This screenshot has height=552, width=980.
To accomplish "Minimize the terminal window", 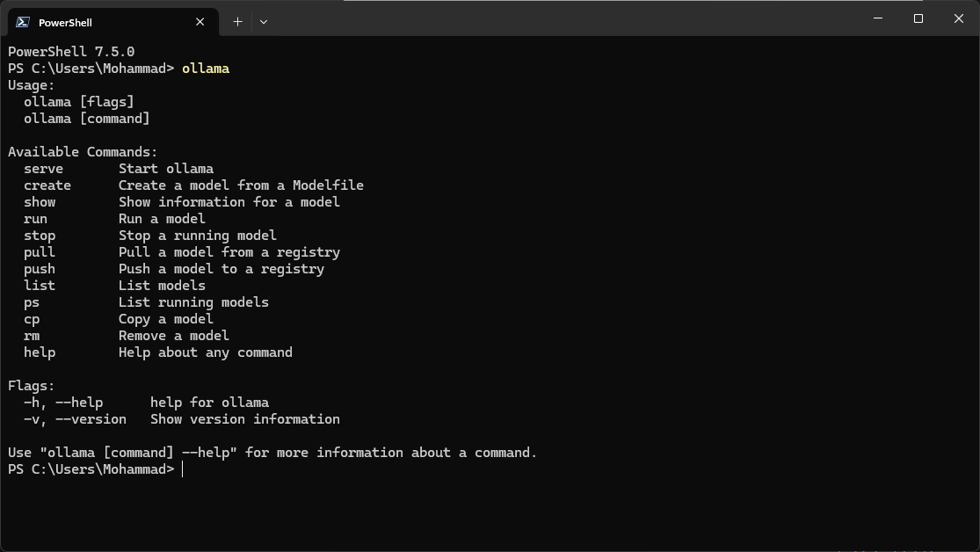I will click(x=877, y=18).
